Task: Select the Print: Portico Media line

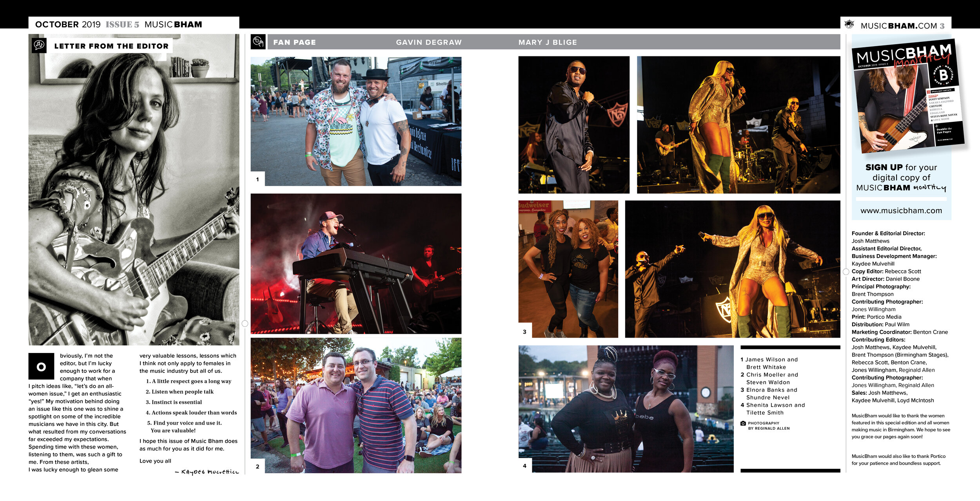Action: click(x=876, y=317)
